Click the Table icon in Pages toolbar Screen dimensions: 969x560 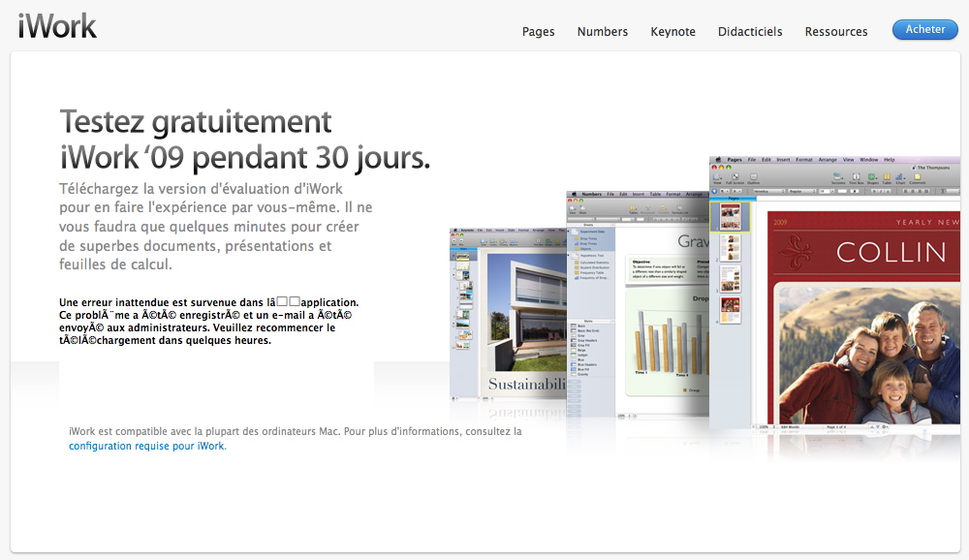pyautogui.click(x=887, y=176)
